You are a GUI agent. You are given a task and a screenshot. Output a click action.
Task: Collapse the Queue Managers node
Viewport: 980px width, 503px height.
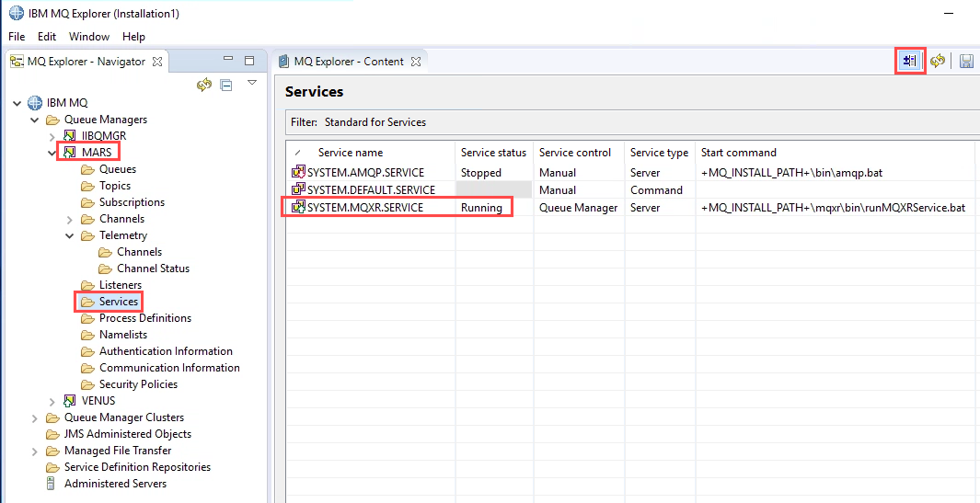click(35, 120)
